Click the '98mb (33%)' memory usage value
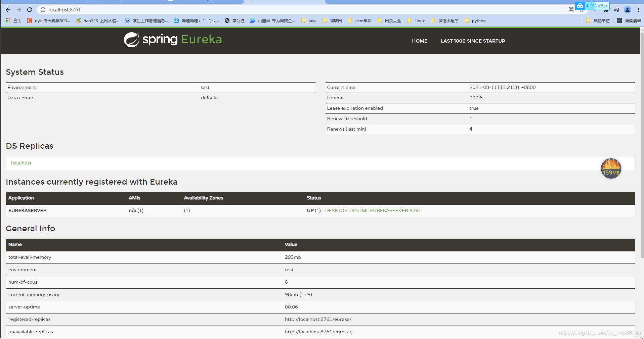 click(x=298, y=294)
